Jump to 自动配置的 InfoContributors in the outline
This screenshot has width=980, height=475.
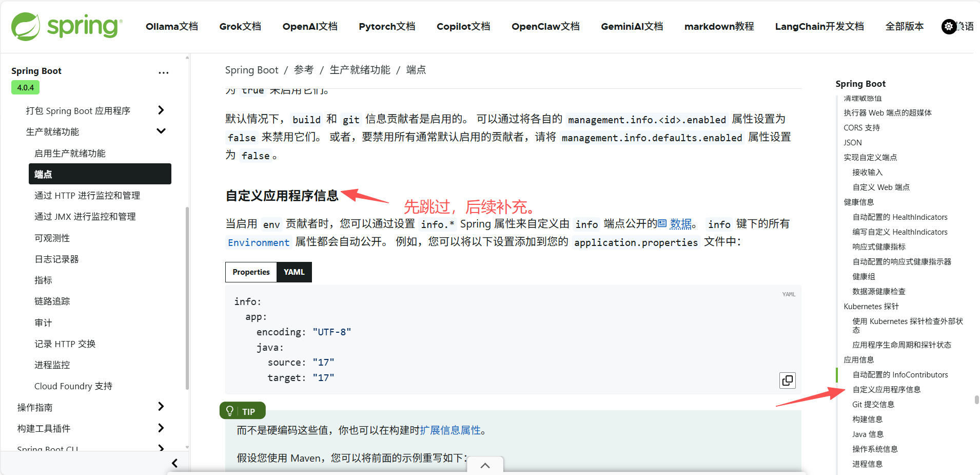tap(900, 374)
